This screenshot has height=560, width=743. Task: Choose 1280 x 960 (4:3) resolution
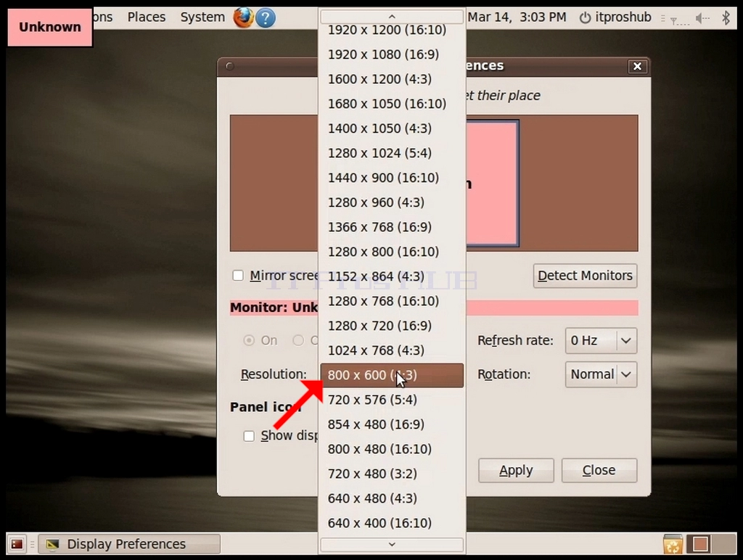pos(392,202)
